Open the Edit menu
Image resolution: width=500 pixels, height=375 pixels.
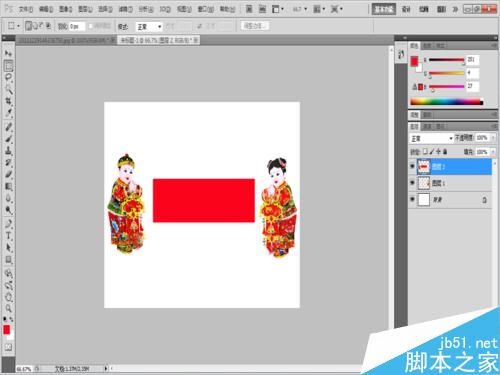[x=46, y=9]
